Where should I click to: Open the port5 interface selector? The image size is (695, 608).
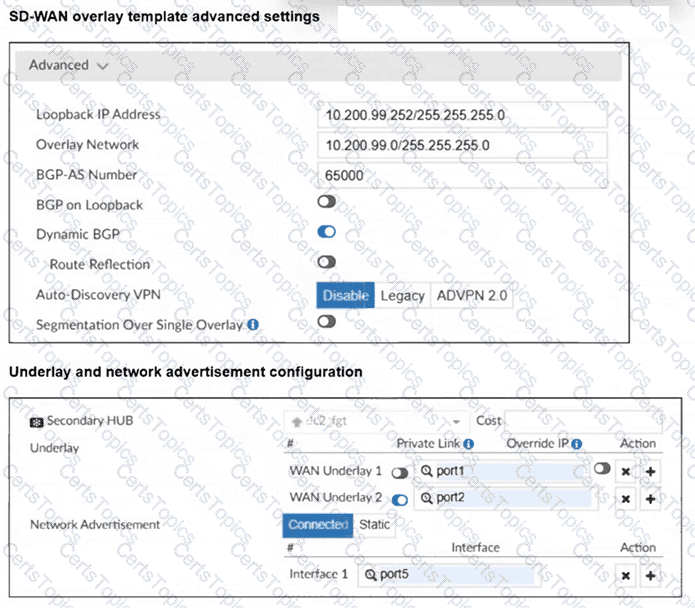(x=446, y=575)
